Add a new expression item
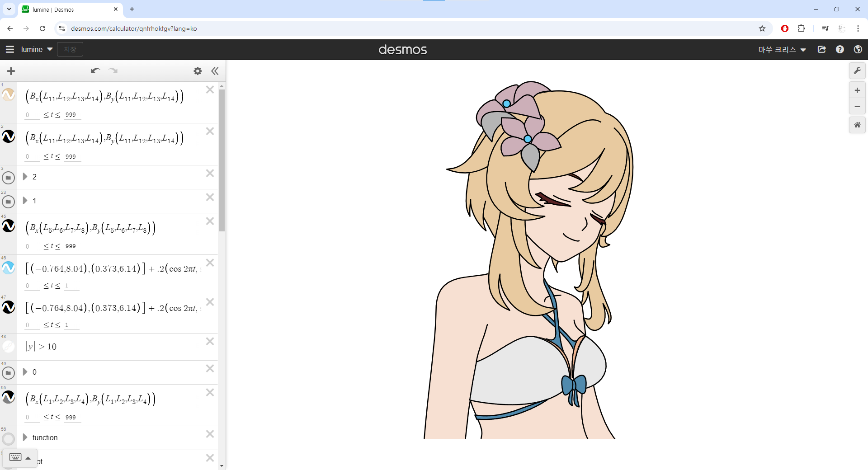Viewport: 868px width, 470px height. coord(11,71)
